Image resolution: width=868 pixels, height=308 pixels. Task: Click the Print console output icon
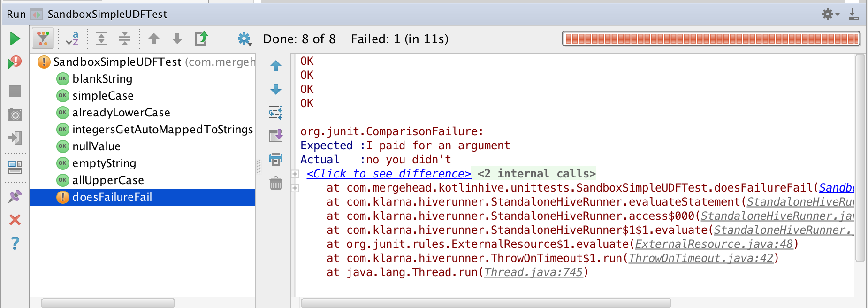pyautogui.click(x=276, y=160)
